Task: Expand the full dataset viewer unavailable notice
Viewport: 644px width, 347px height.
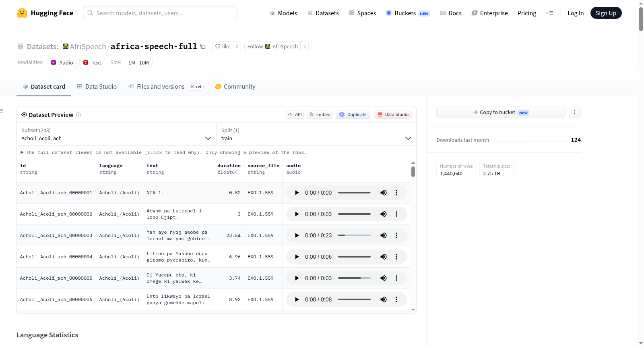Action: tap(164, 152)
